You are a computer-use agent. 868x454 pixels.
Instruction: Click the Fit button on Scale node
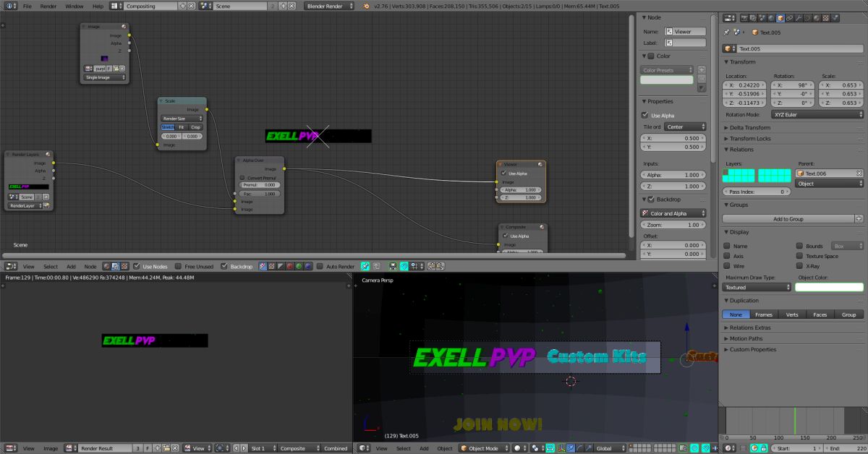click(x=182, y=127)
